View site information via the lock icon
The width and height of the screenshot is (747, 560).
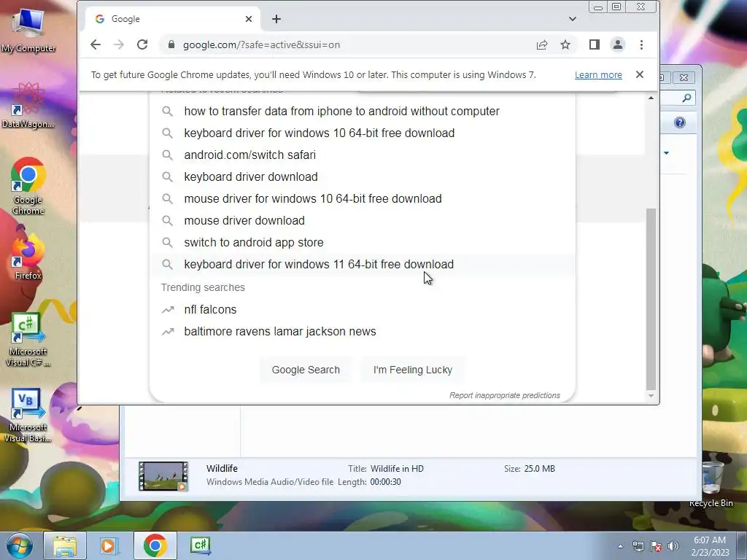(x=171, y=44)
